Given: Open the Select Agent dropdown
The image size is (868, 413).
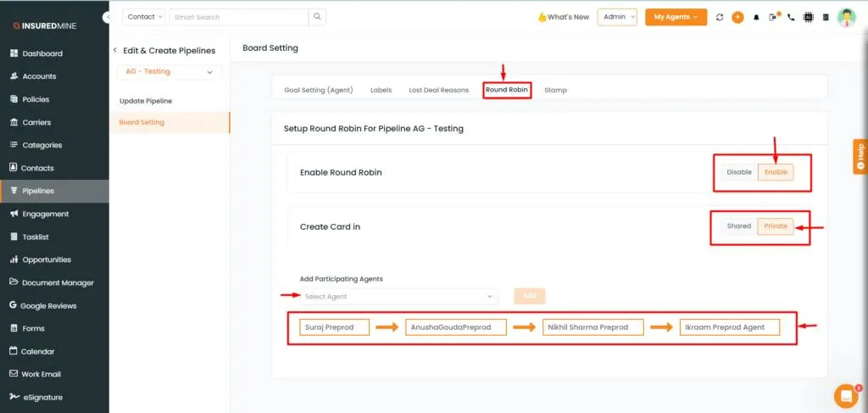Looking at the screenshot, I should point(398,297).
